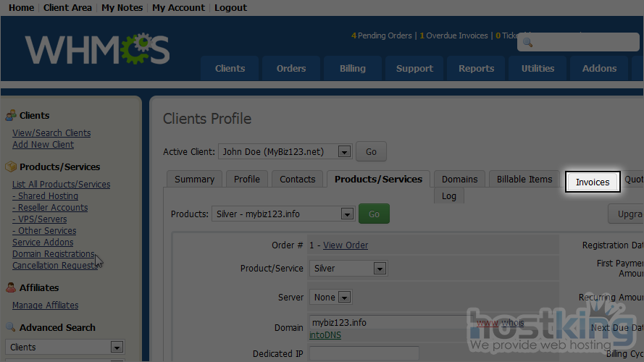This screenshot has width=644, height=362.
Task: Open the Products dropdown showing Silver - mybiz123.info
Action: pyautogui.click(x=347, y=214)
